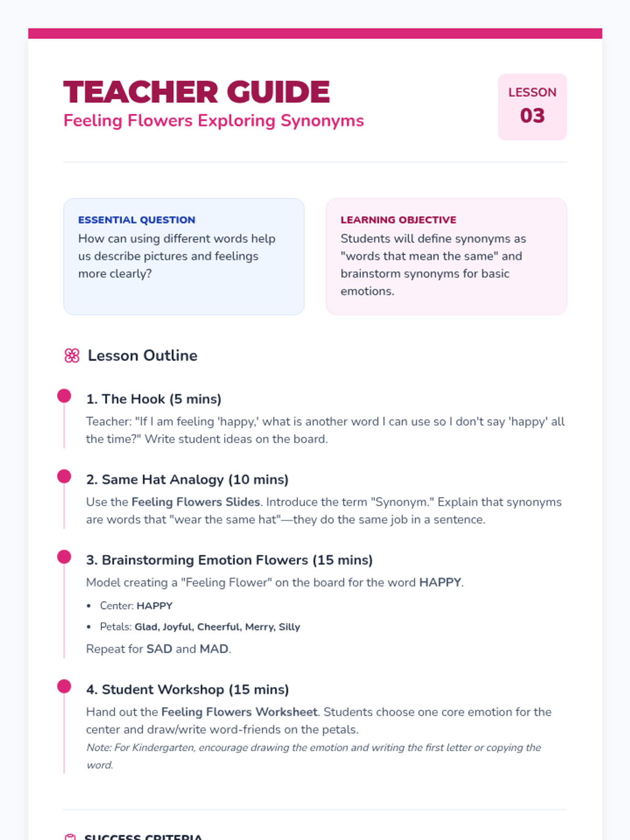
Task: Click the Same Hat Analogy step heading
Action: (x=187, y=479)
